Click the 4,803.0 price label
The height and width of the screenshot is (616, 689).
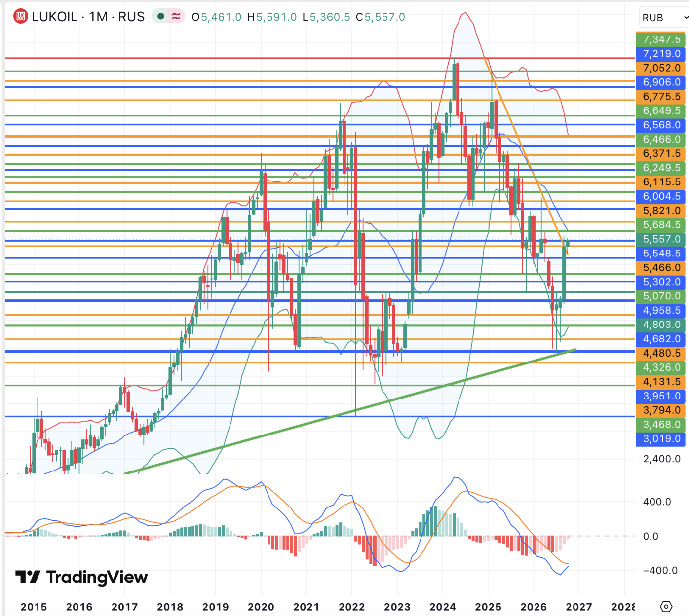point(661,325)
